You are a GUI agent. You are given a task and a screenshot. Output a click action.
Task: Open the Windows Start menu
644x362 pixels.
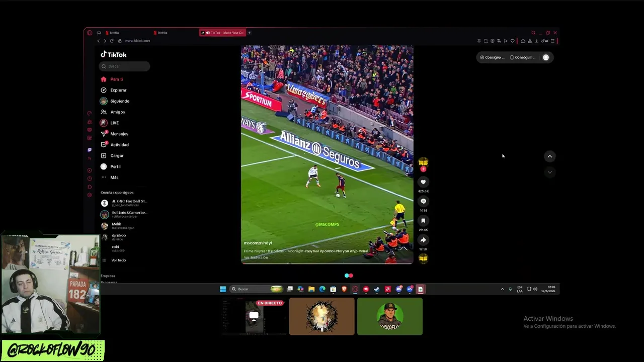[x=223, y=289]
